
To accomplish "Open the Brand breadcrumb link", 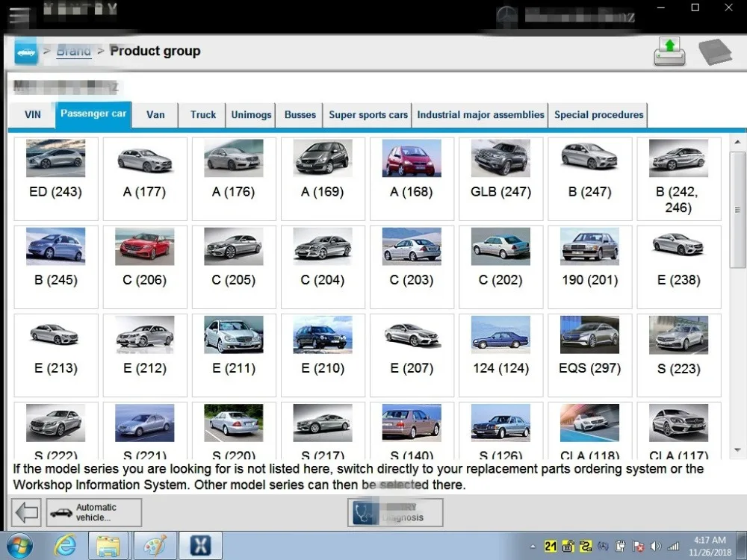I will (74, 51).
